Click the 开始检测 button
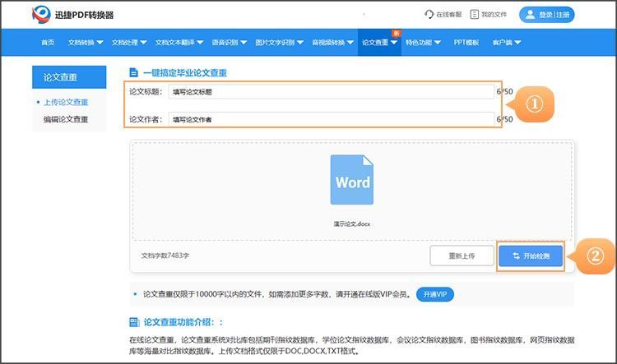Screen dimensions: 617x364 click(531, 256)
